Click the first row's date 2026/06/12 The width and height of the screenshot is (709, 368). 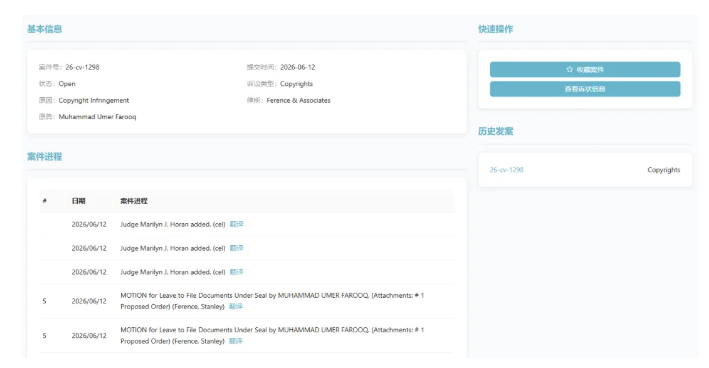89,225
